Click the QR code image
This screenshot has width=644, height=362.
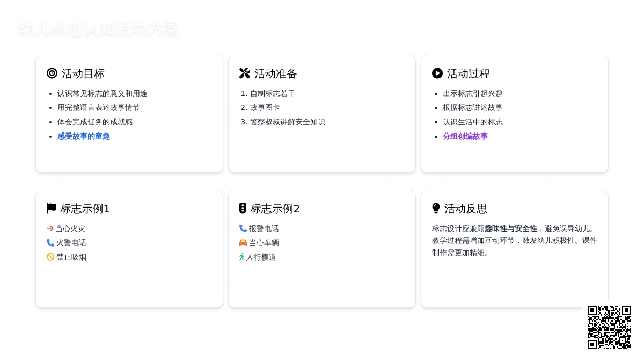(609, 327)
